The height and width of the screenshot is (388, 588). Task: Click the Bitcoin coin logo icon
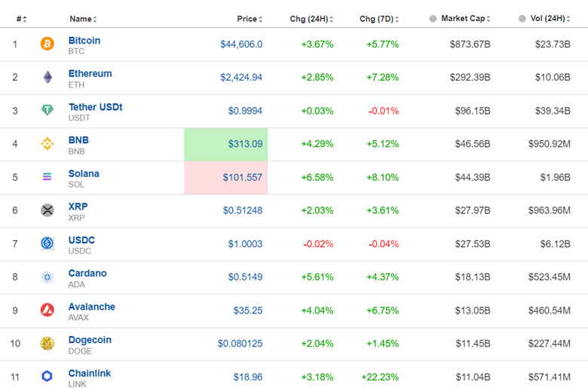[47, 44]
